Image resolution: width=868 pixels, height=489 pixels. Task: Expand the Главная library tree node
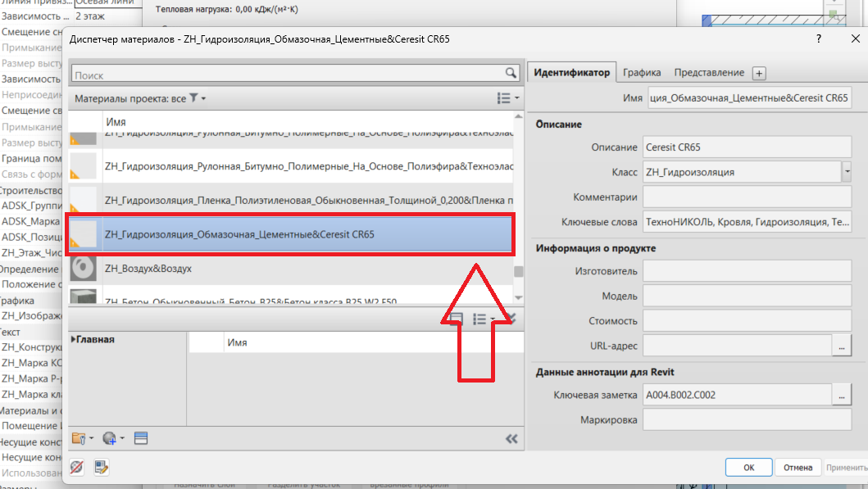pyautogui.click(x=73, y=339)
